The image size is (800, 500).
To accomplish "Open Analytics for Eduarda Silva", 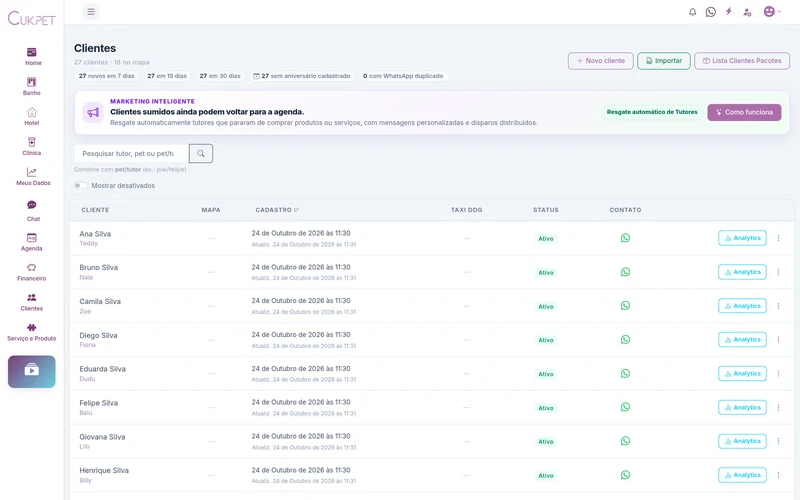I will 742,373.
